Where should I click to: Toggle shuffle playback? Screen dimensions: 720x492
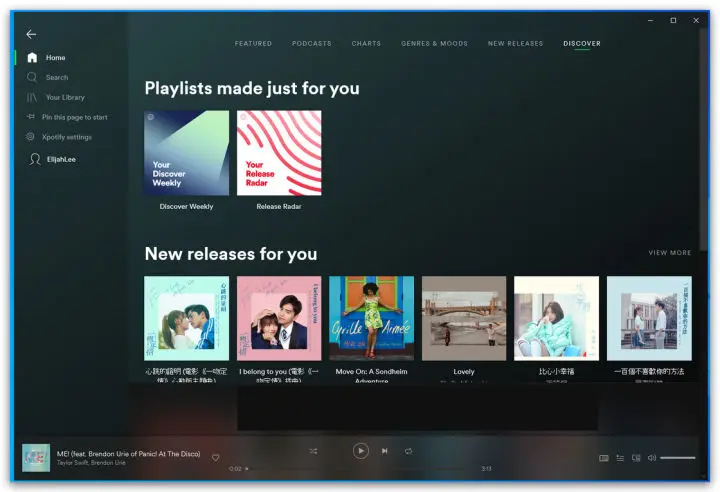tap(314, 452)
